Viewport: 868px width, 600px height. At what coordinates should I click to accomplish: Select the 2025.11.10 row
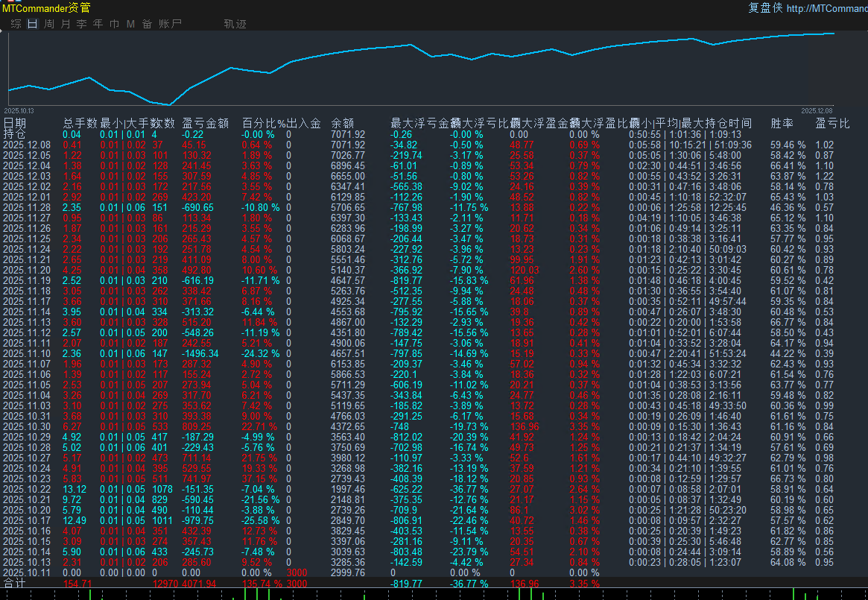pos(26,353)
